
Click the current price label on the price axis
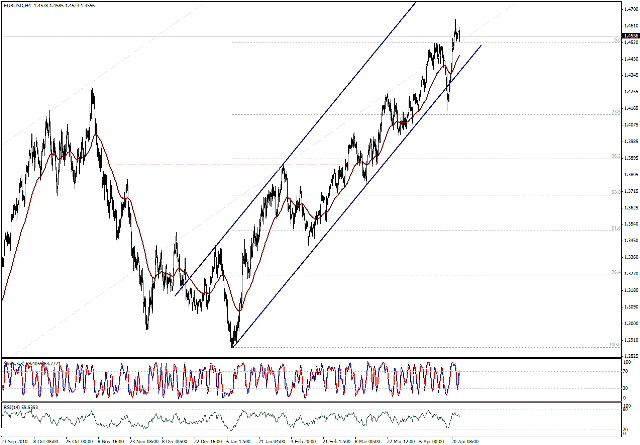coord(625,36)
